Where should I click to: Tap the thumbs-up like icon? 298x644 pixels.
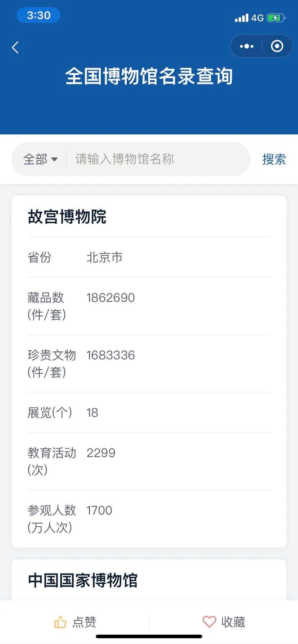coord(60,622)
